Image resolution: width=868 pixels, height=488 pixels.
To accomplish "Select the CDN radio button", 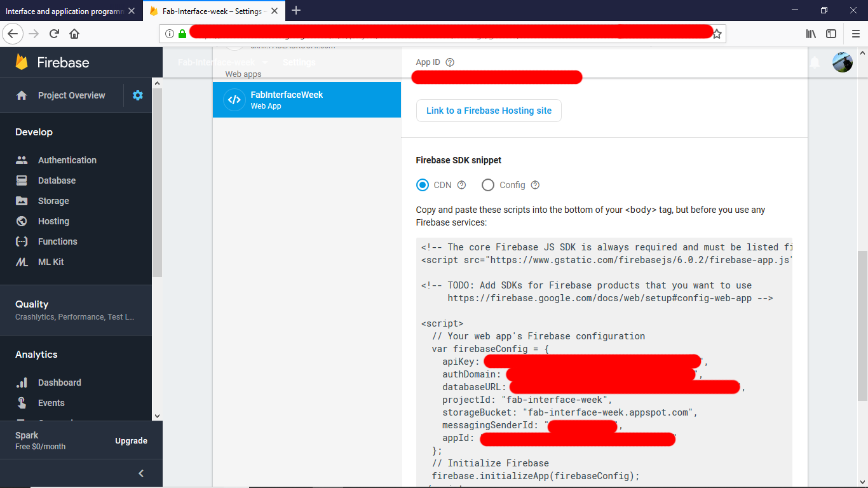I will [422, 185].
